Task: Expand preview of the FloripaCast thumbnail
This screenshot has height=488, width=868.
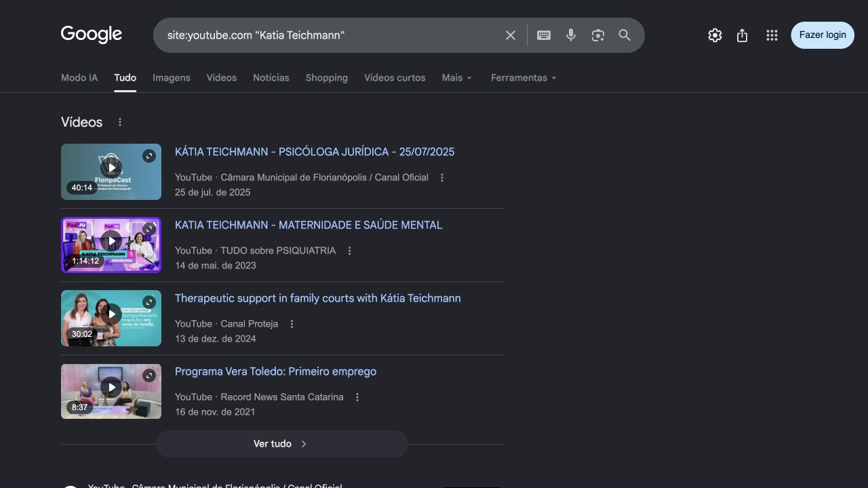Action: tap(149, 156)
